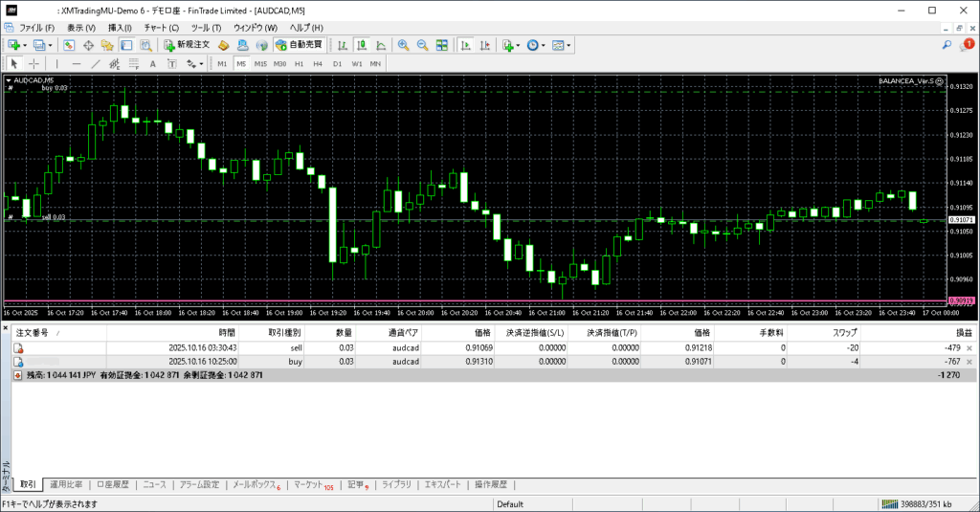Choose the horizontal line drawing tool

pyautogui.click(x=77, y=63)
